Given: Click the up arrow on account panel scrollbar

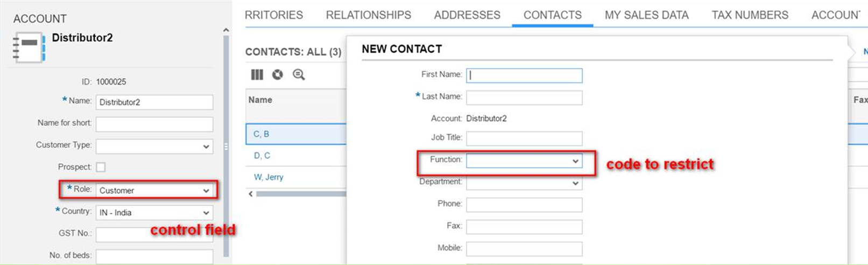Looking at the screenshot, I should pyautogui.click(x=226, y=30).
